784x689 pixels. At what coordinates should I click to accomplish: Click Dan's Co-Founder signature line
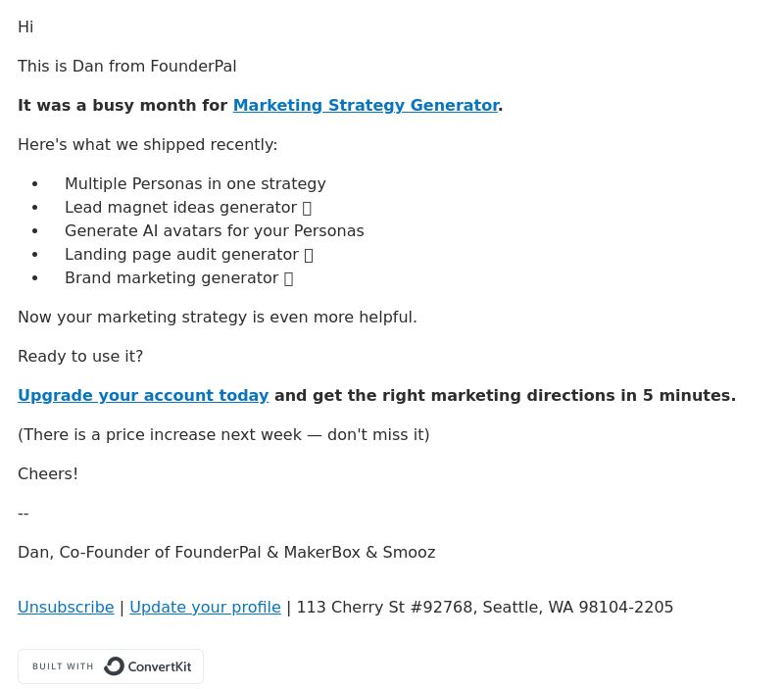tap(226, 553)
